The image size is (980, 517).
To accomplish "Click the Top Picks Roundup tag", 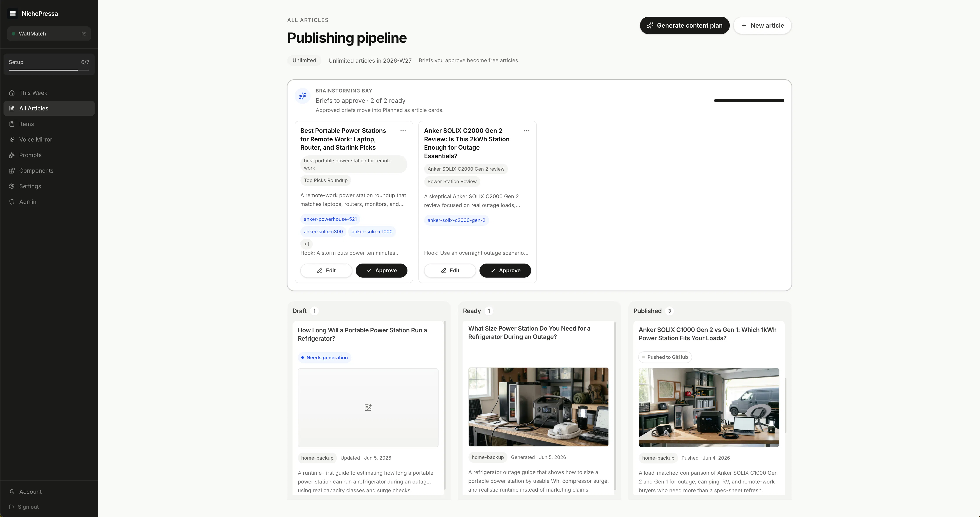I will 326,181.
